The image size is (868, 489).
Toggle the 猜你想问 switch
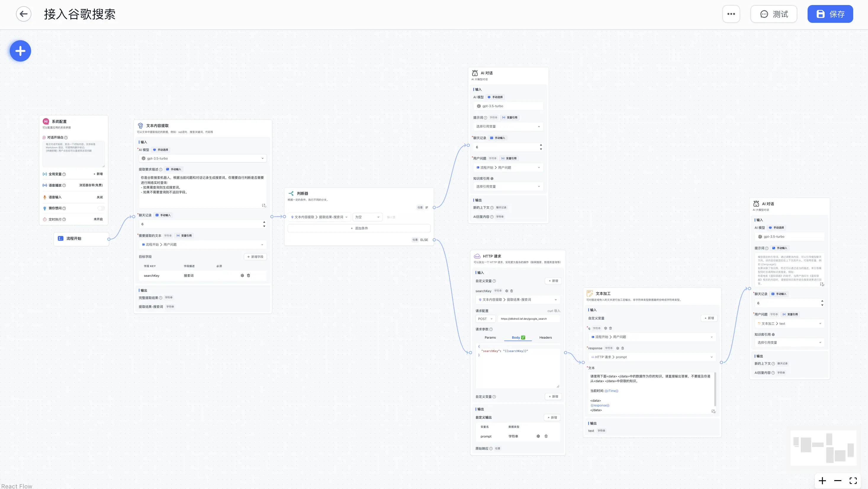(101, 208)
